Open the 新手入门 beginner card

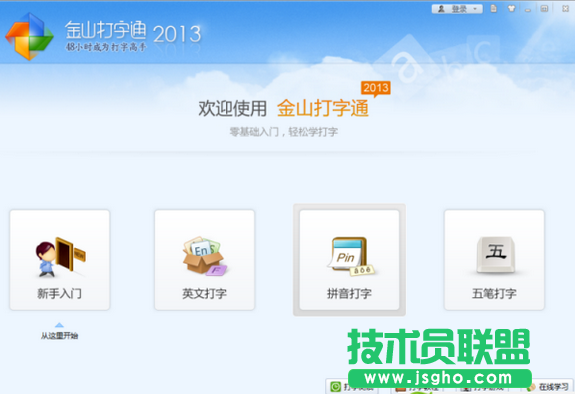pyautogui.click(x=60, y=260)
